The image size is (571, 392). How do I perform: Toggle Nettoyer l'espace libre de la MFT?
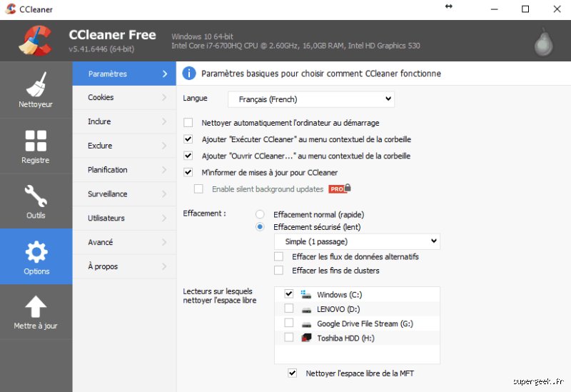point(292,373)
